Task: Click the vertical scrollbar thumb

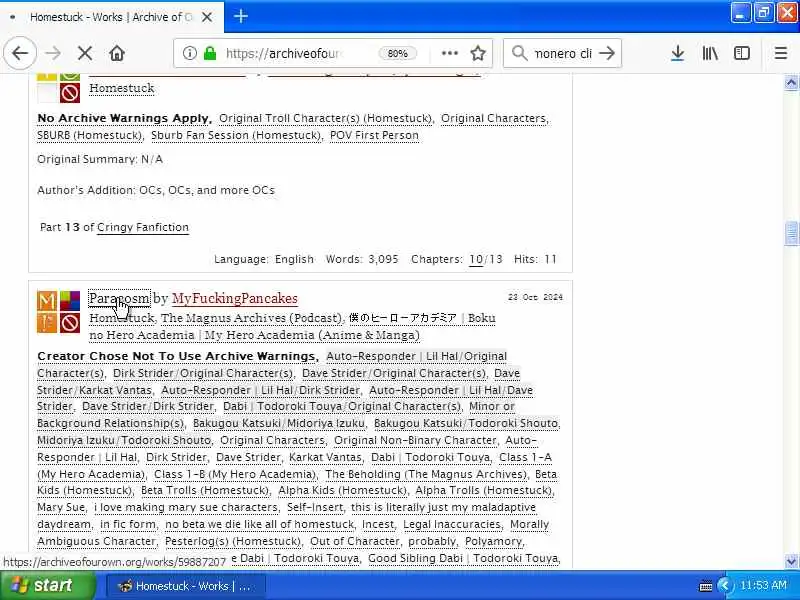Action: pos(791,234)
